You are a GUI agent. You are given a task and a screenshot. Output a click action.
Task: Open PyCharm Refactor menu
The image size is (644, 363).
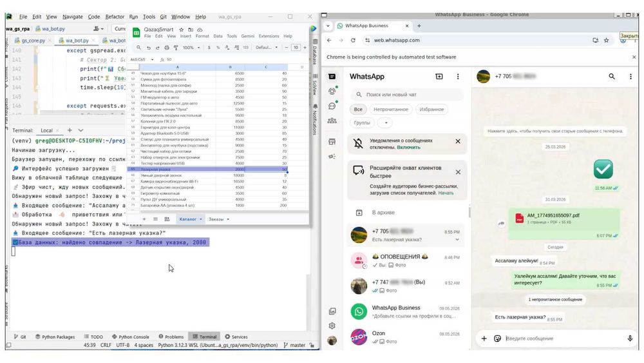pyautogui.click(x=115, y=17)
